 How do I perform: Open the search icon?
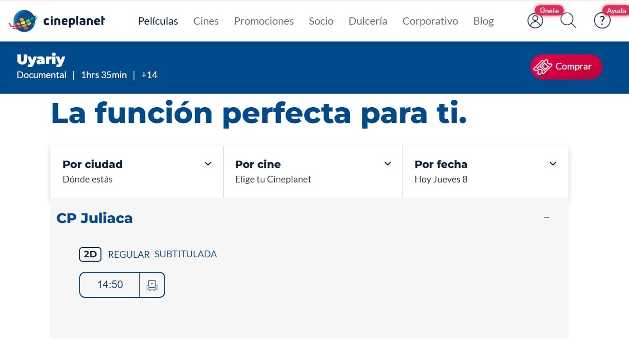coord(568,20)
